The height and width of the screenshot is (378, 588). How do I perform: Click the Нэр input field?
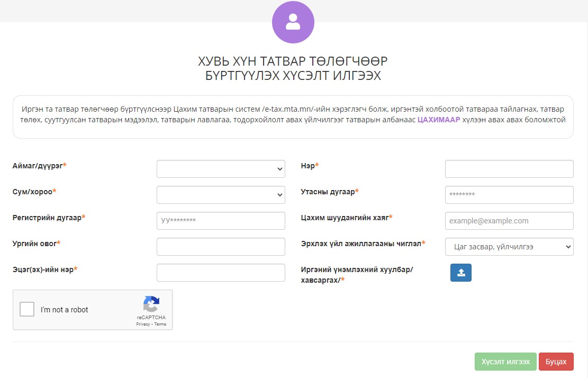pyautogui.click(x=509, y=169)
